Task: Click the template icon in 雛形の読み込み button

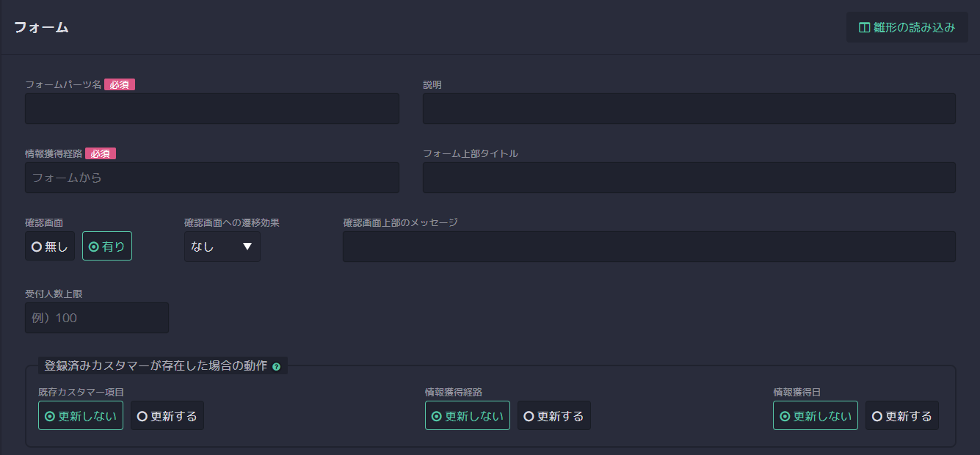Action: (x=863, y=26)
